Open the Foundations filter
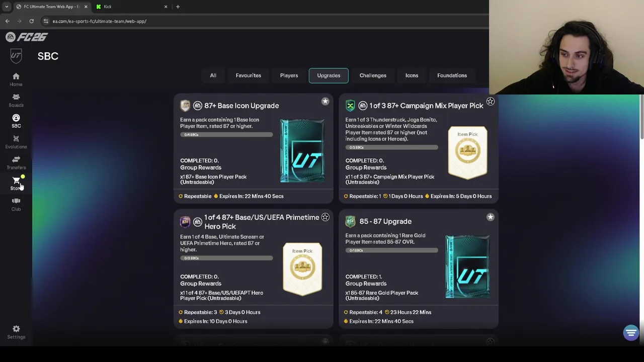 point(452,75)
